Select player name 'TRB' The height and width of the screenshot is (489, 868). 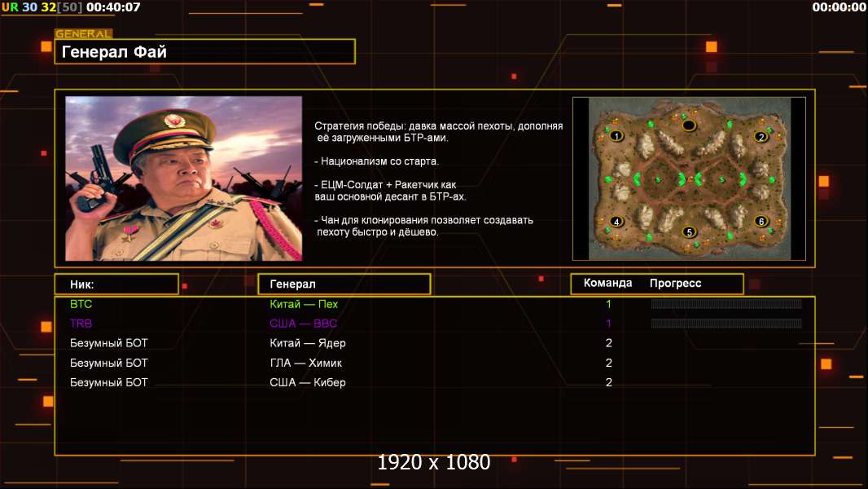point(81,324)
